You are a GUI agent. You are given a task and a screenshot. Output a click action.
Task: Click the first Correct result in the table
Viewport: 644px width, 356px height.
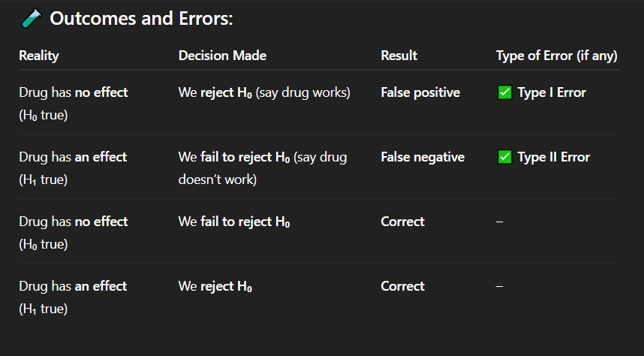402,222
